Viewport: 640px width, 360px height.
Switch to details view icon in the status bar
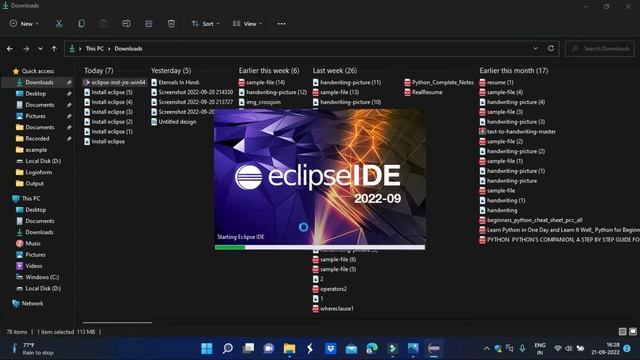622,331
